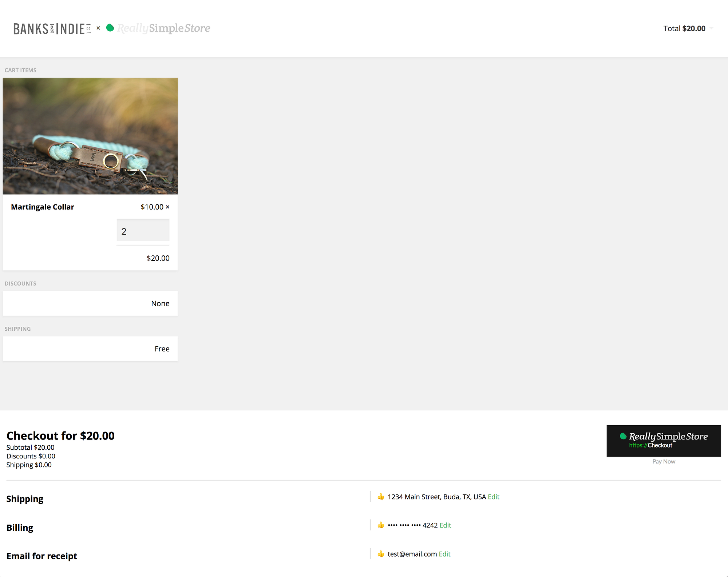Edit the shipping address
The width and height of the screenshot is (728, 577).
click(493, 497)
